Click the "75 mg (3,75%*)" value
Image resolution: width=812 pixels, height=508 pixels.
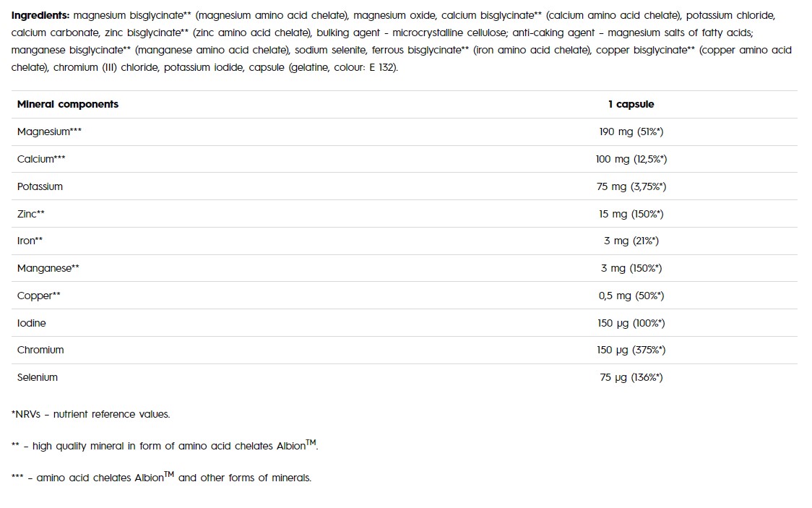[x=631, y=186]
